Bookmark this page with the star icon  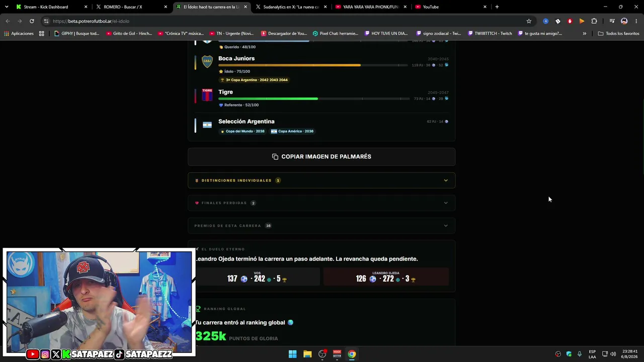coord(529,21)
